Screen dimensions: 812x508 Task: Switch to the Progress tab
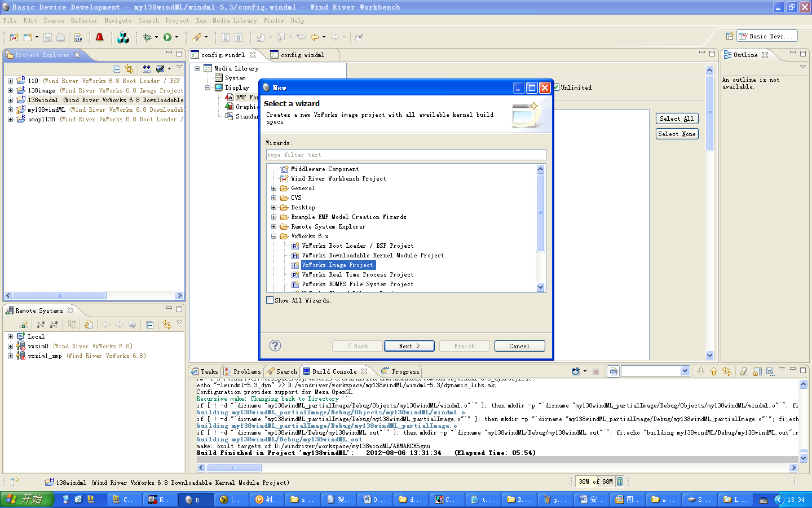tap(400, 371)
